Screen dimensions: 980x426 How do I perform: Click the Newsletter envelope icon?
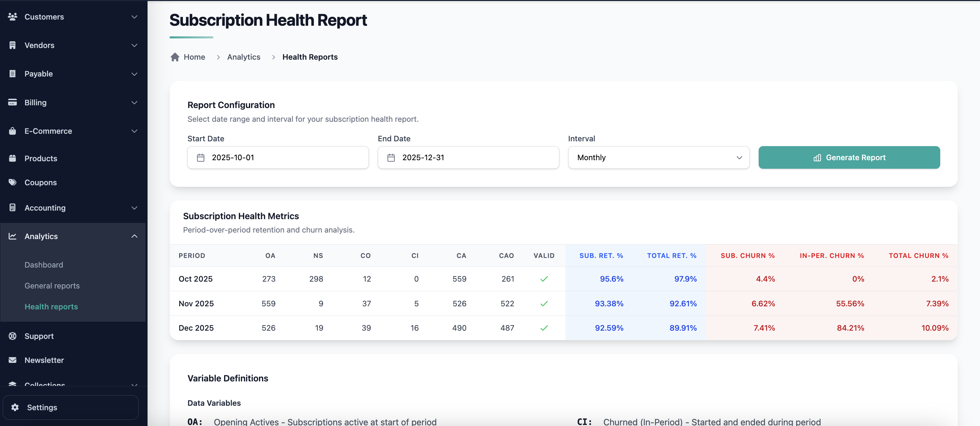tap(13, 360)
